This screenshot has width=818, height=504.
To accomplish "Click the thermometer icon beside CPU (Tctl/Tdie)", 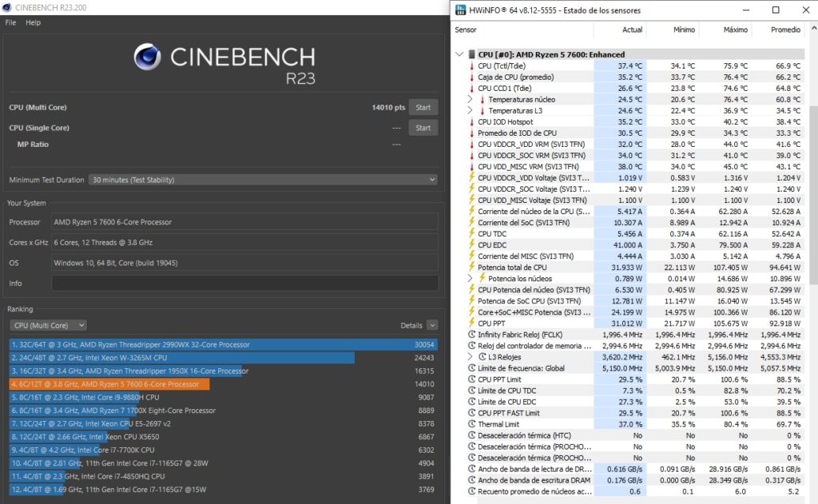I will 471,65.
